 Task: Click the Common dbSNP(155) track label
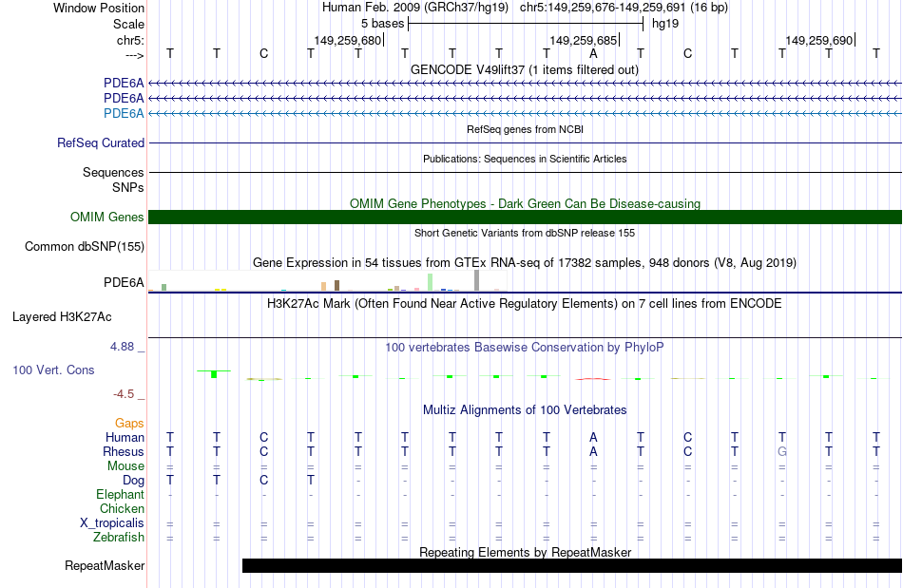[85, 246]
